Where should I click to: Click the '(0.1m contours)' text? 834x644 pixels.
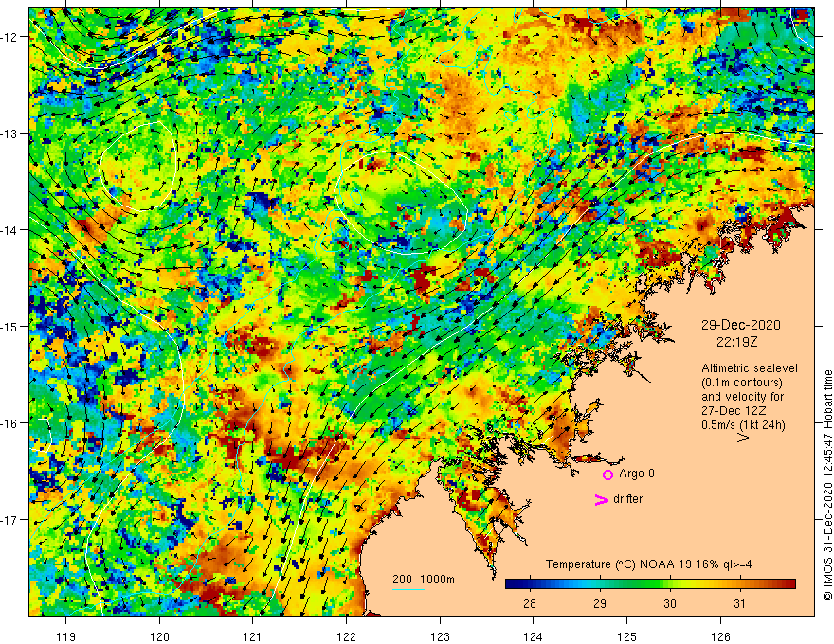coord(742,383)
